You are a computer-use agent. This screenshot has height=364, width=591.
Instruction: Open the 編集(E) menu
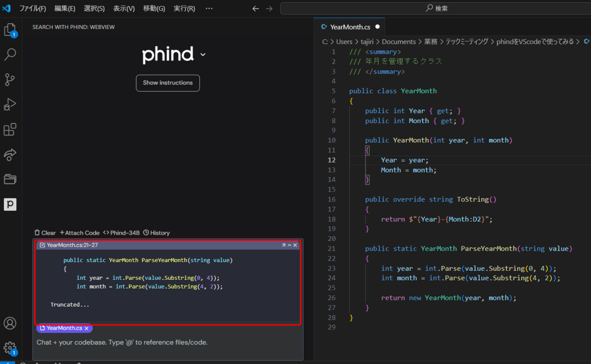[x=65, y=8]
